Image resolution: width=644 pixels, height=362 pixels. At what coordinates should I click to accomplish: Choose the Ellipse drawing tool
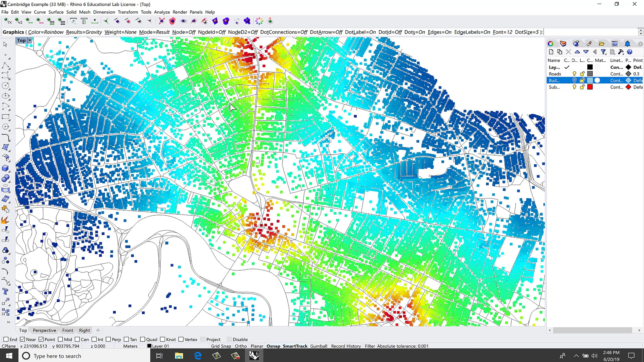pyautogui.click(x=6, y=96)
